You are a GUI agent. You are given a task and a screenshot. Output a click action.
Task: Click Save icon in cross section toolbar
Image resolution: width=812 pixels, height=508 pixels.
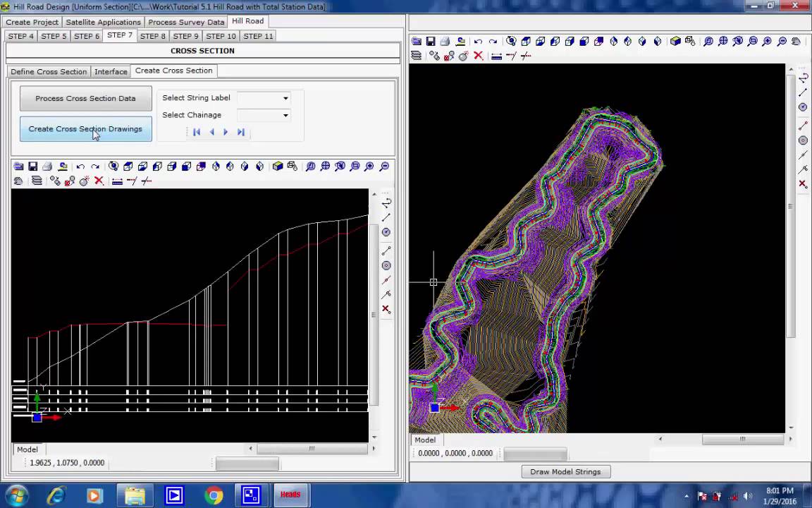click(x=33, y=167)
